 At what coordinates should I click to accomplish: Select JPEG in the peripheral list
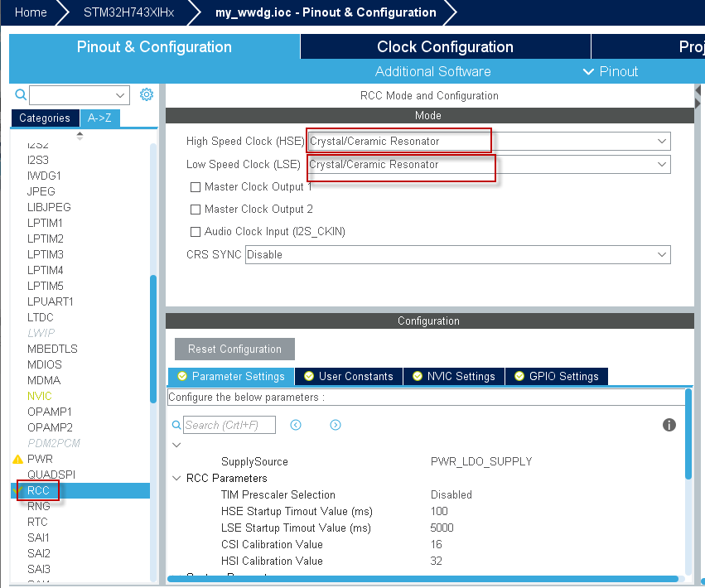(x=41, y=191)
